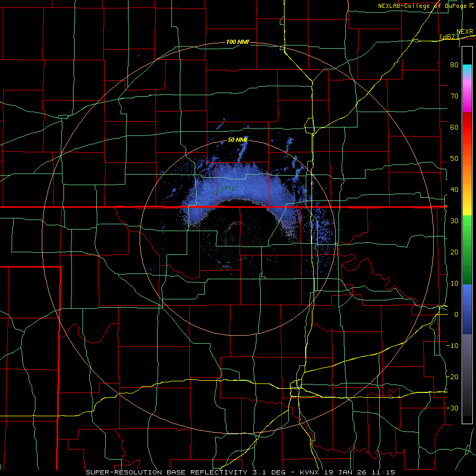Click the NEXR label above the color scale
This screenshot has height=476, width=476.
[465, 32]
